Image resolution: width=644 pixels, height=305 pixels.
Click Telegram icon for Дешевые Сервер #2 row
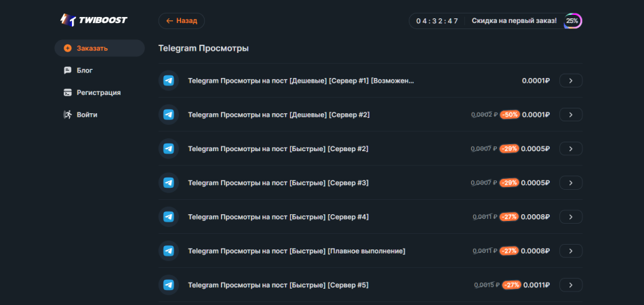(168, 115)
